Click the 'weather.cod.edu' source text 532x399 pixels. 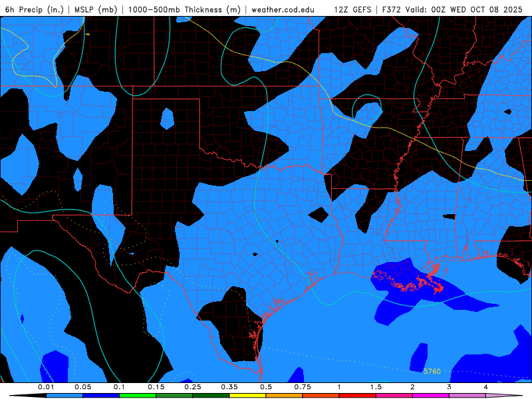click(x=283, y=9)
